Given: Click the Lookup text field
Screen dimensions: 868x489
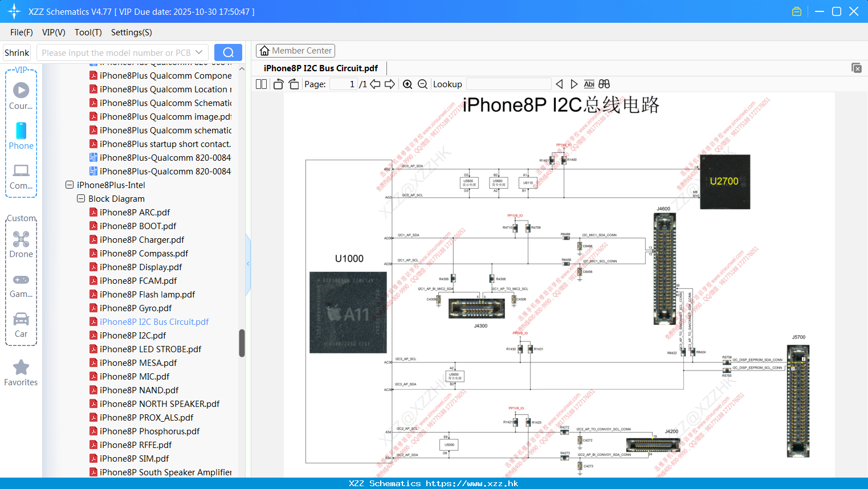Looking at the screenshot, I should click(x=508, y=84).
